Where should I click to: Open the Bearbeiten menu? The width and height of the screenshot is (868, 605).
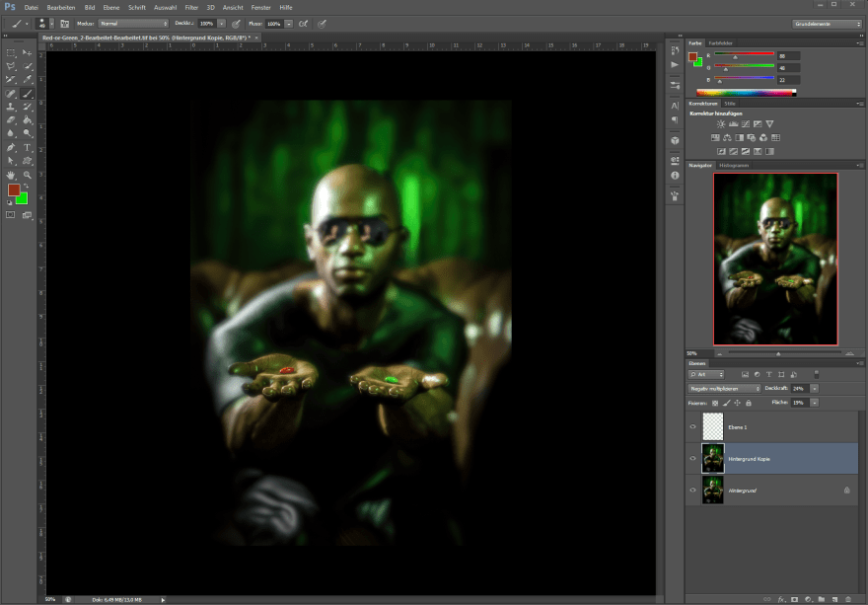click(x=61, y=7)
